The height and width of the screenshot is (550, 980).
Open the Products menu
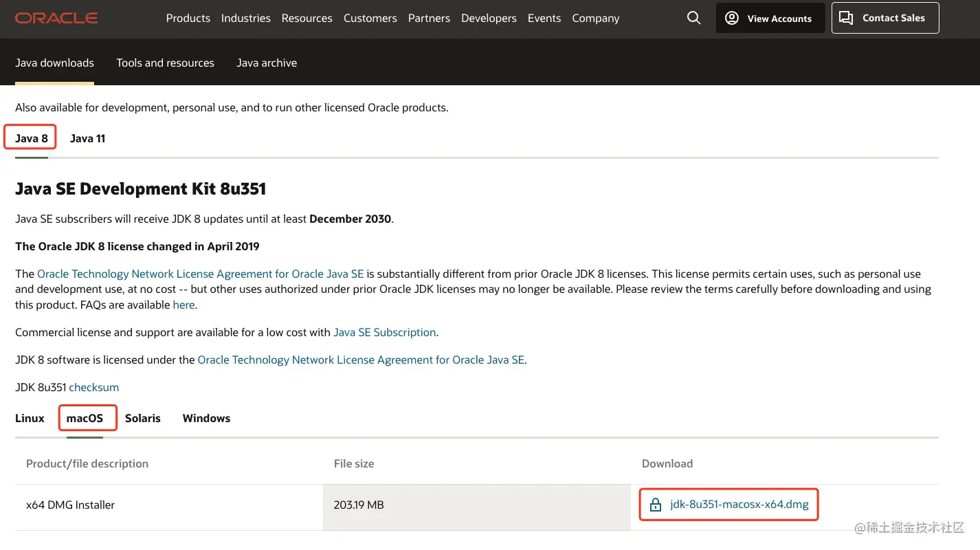(x=188, y=19)
